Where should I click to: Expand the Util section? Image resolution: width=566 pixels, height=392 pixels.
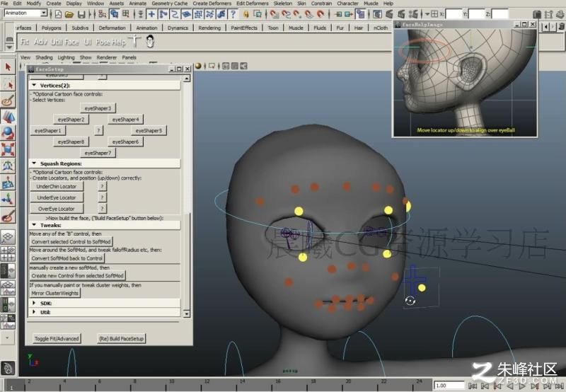click(34, 312)
